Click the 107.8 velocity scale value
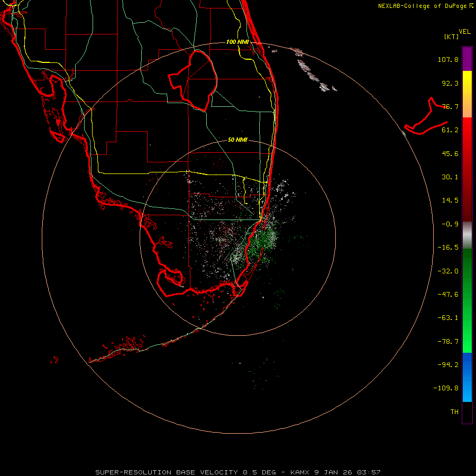Viewport: 476px width, 476px height. point(448,59)
